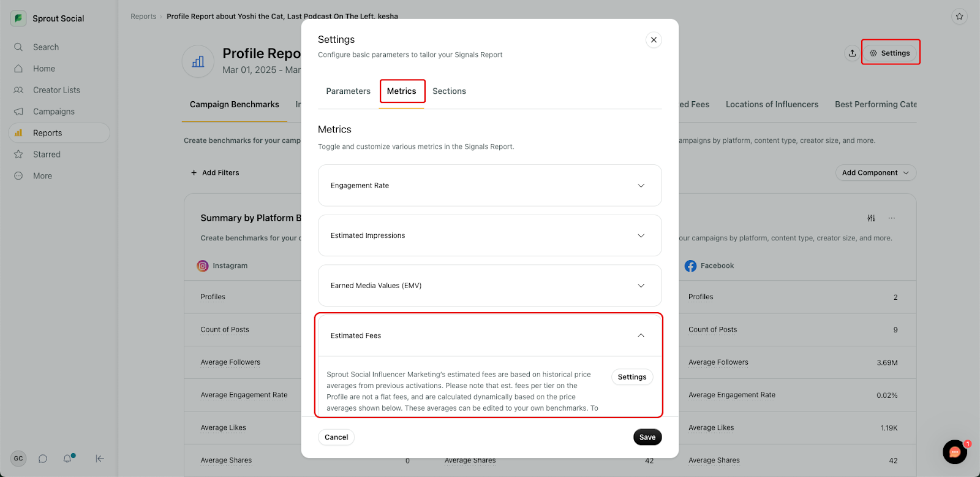This screenshot has height=477, width=980.
Task: Open the Campaign Benchmarks tab
Action: coord(235,105)
